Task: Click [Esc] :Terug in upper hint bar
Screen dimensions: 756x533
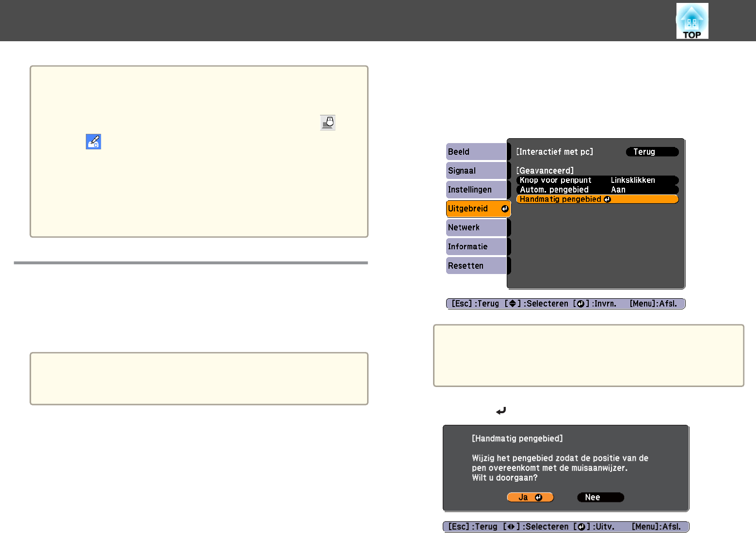Action: (x=475, y=304)
